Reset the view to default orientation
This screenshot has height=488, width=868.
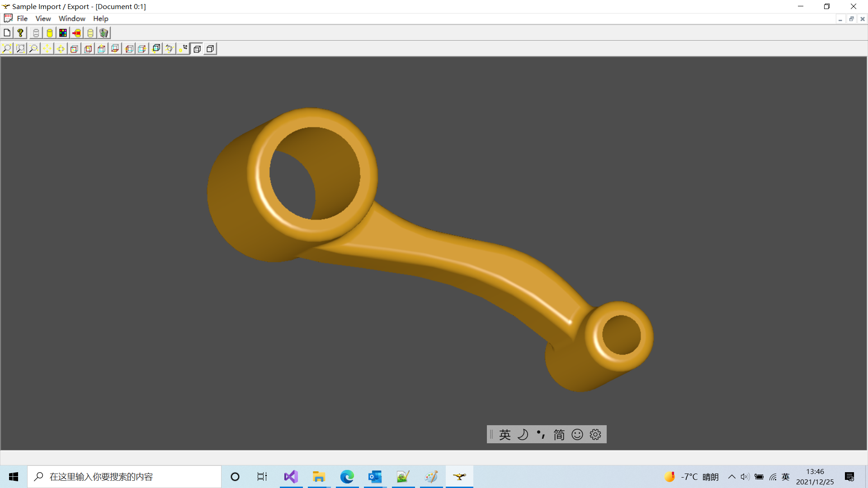tap(183, 48)
